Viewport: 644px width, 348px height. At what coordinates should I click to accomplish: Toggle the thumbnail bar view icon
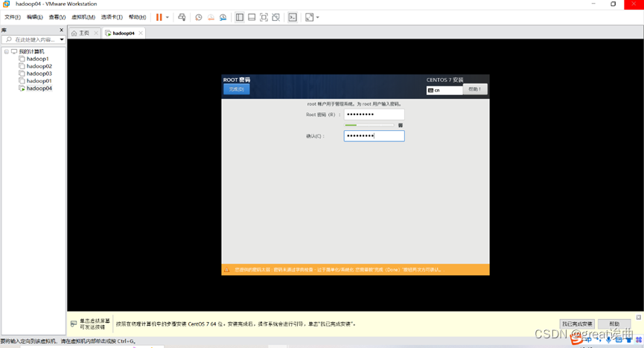252,17
